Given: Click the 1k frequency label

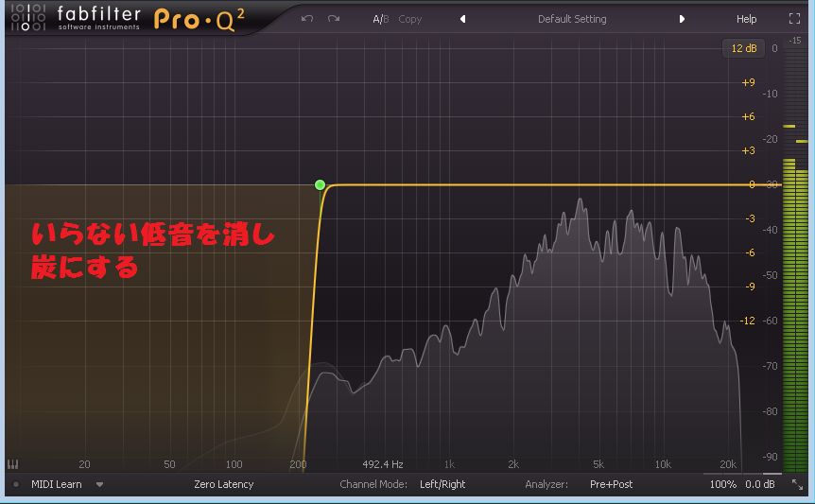Looking at the screenshot, I should pyautogui.click(x=449, y=464).
